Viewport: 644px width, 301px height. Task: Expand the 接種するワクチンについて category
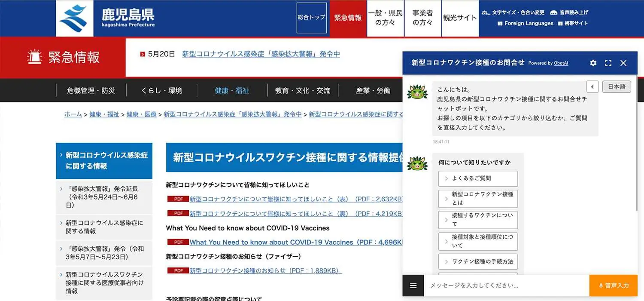point(478,220)
